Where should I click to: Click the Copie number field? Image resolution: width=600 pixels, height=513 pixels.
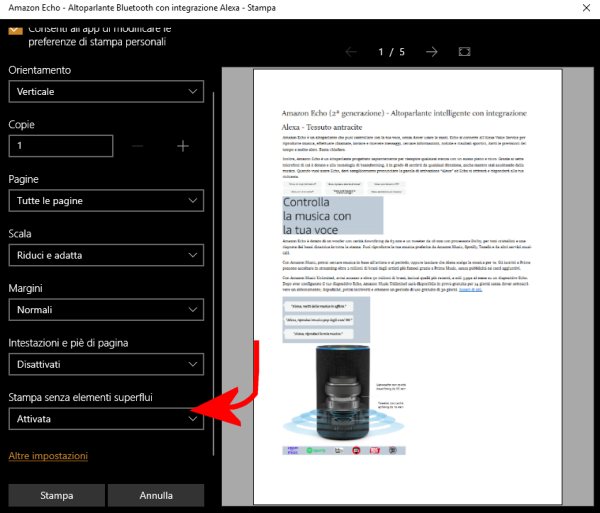pos(61,146)
